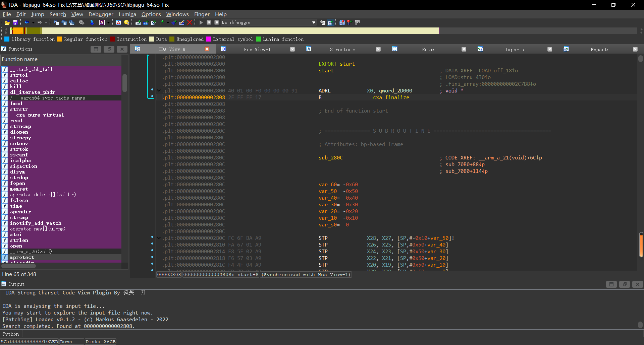644x345 pixels.
Task: Switch to the Imports tab
Action: click(515, 49)
